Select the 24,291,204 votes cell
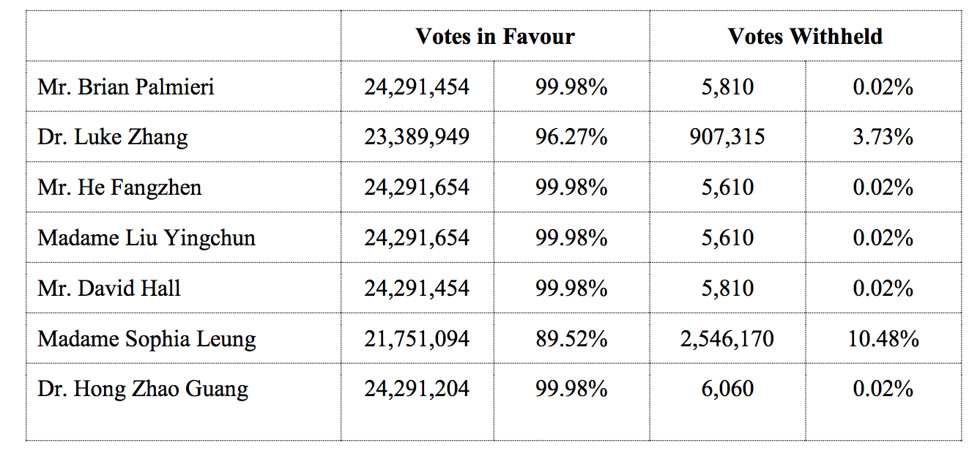This screenshot has height=473, width=980. pyautogui.click(x=417, y=402)
